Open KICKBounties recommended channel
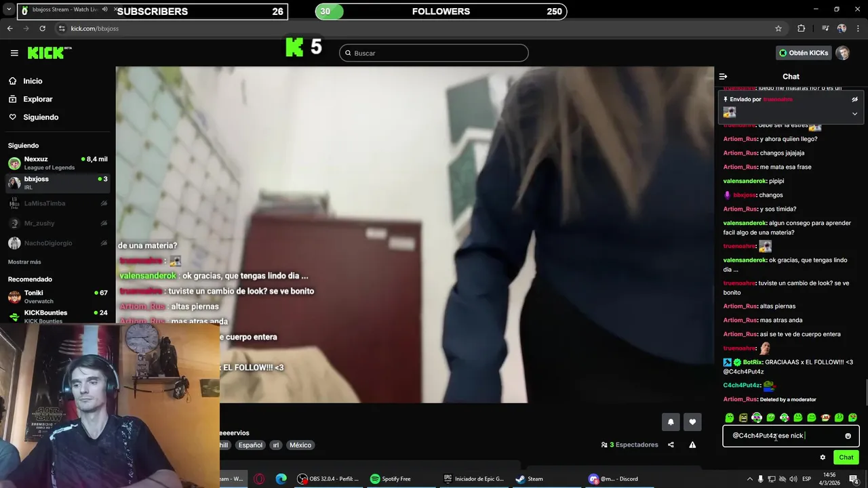 coord(58,317)
